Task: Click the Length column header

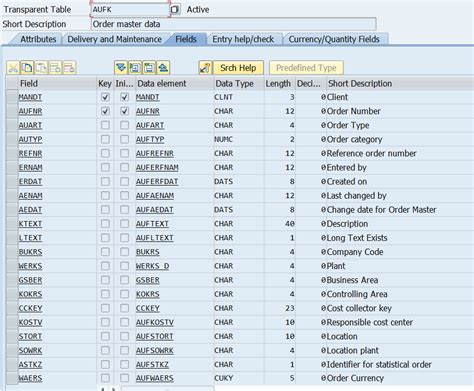Action: [x=279, y=84]
